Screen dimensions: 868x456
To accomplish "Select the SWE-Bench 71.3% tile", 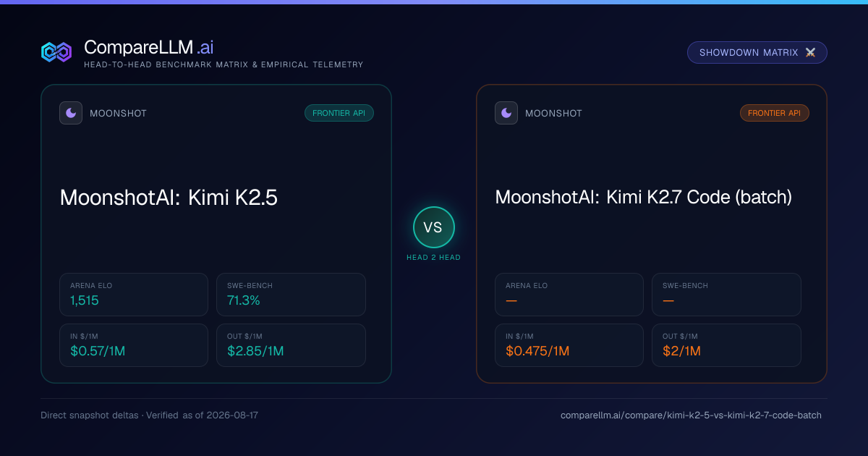I will [291, 295].
